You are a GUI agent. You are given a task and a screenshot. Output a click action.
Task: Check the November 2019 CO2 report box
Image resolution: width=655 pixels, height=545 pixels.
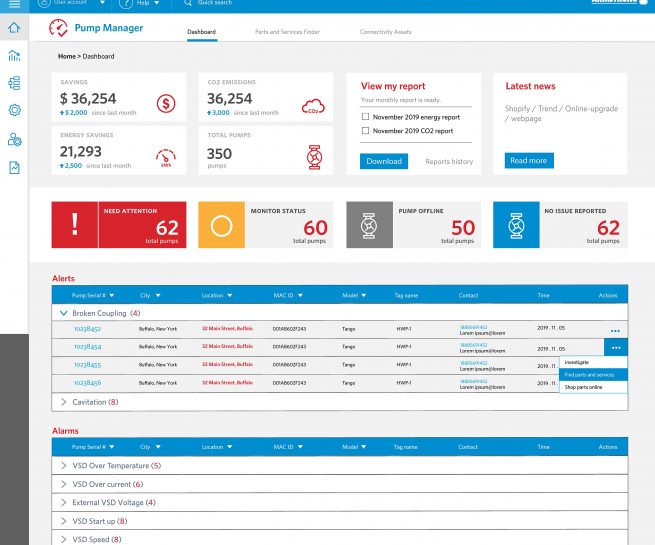point(365,131)
